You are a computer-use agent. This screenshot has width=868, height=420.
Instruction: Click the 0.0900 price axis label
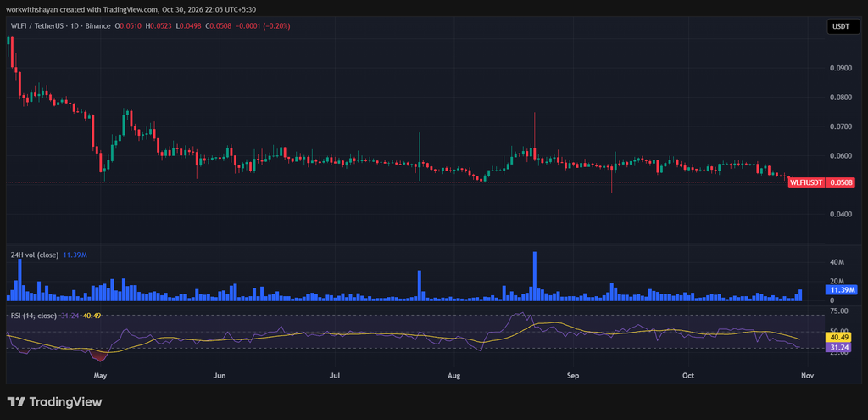point(840,68)
